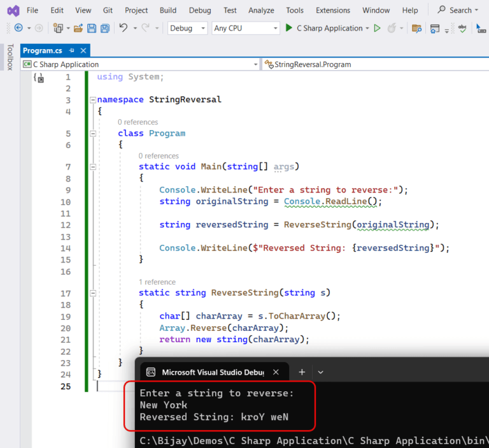This screenshot has height=448, width=489.
Task: Open the File menu
Action: (32, 10)
